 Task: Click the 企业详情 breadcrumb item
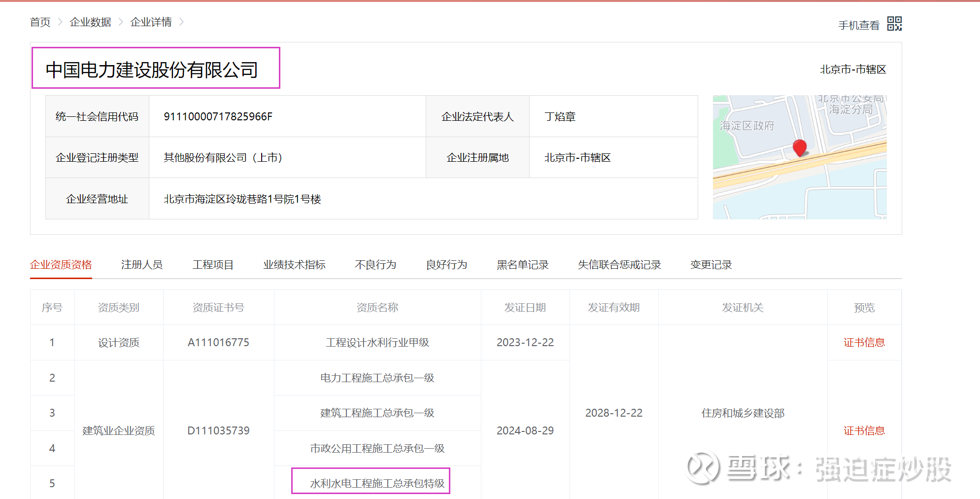pyautogui.click(x=151, y=22)
